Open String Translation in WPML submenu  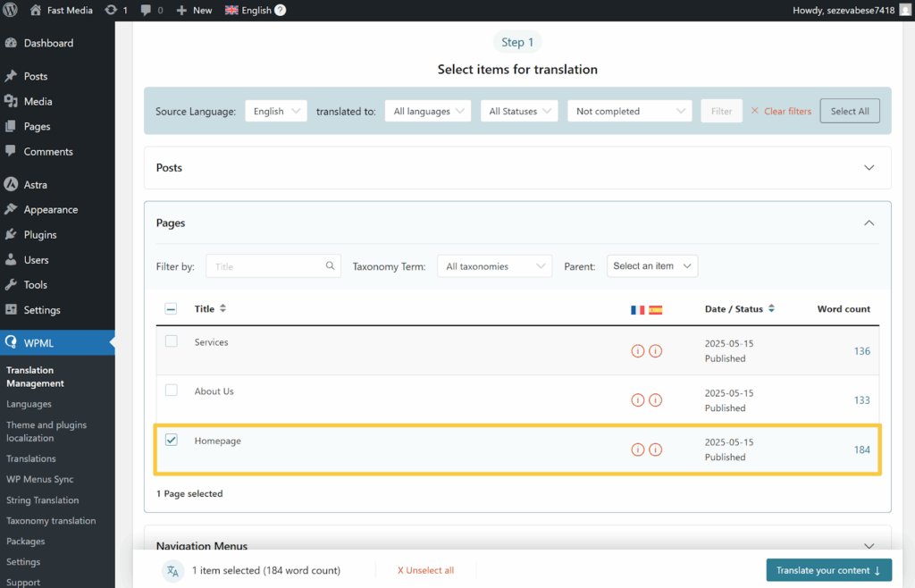[x=42, y=500]
